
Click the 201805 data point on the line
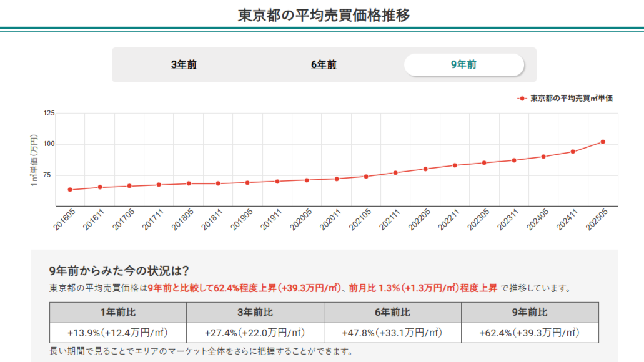point(189,183)
